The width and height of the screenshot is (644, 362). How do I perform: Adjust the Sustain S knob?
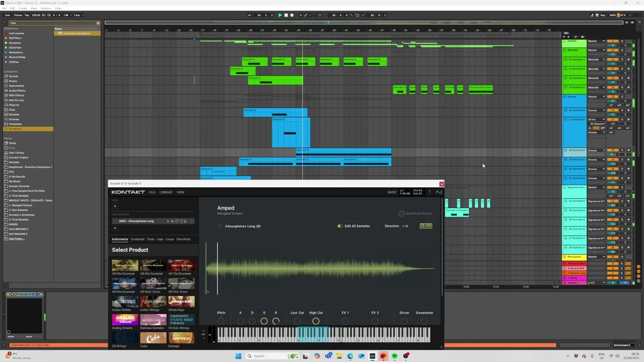coord(264,321)
